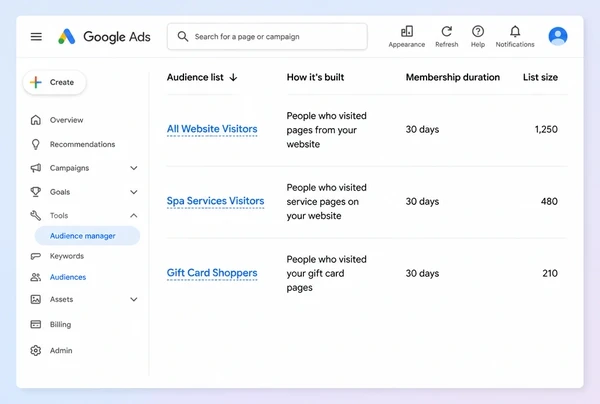Click the 1,250 list size value

546,129
